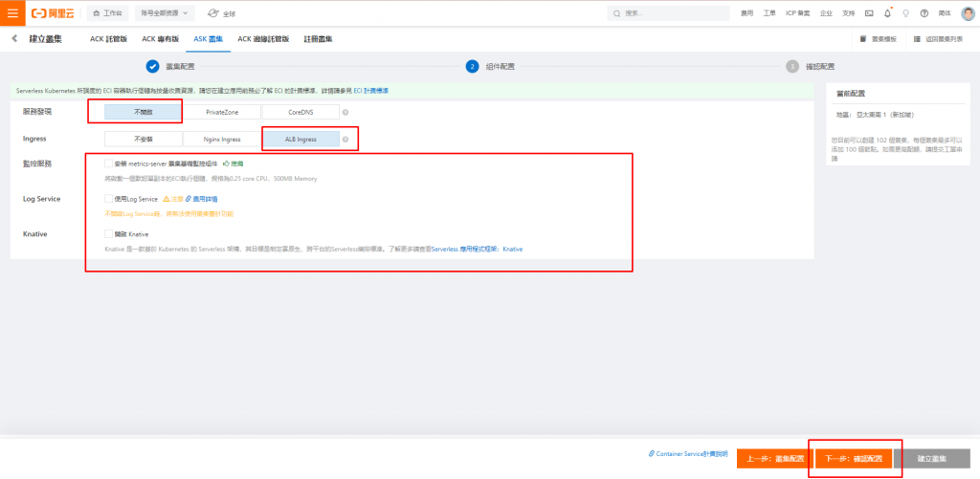Open 叢集模板 cluster templates
The image size is (980, 479).
click(x=879, y=38)
